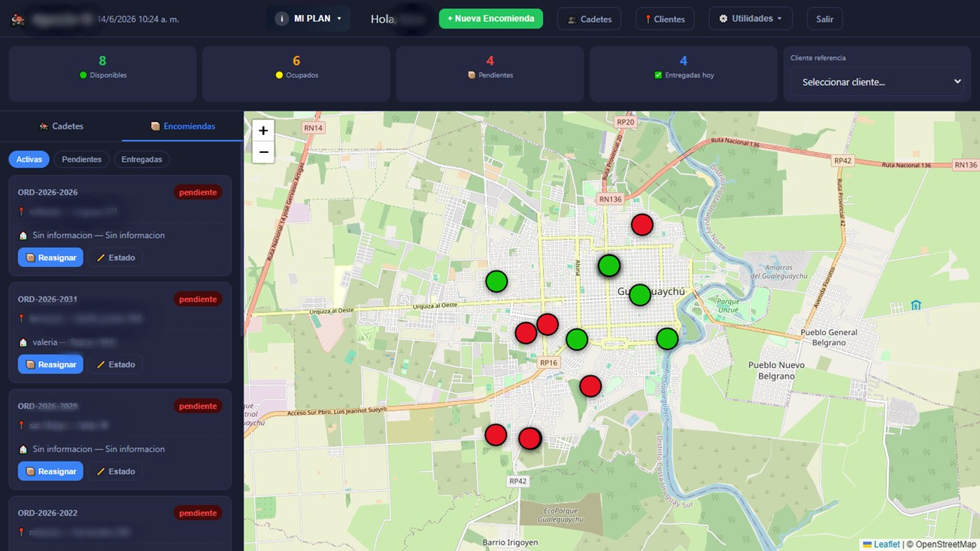
Task: Select the order title ORD-2026-2029
Action: [48, 406]
